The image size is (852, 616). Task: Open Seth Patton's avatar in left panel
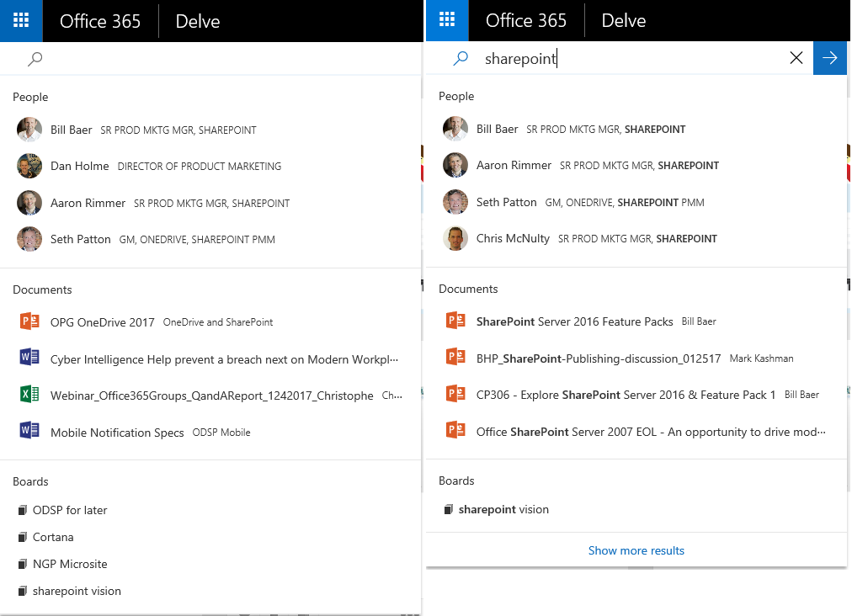pos(29,239)
